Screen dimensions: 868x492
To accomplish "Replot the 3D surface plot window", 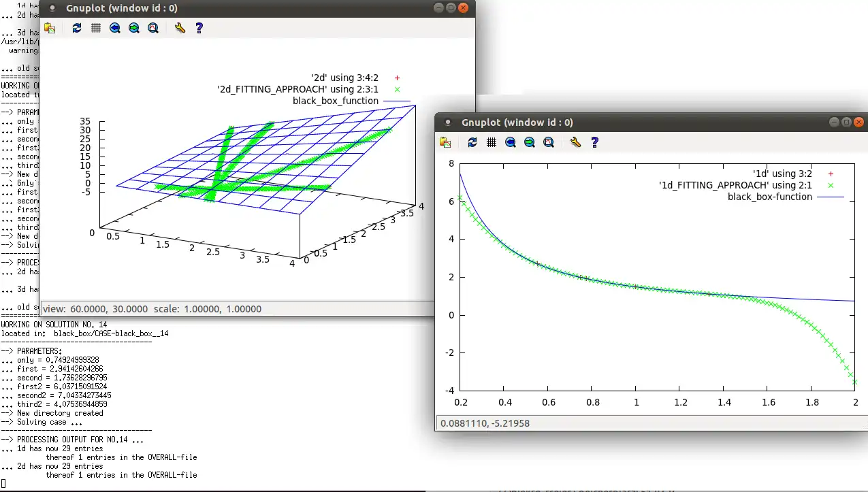I will click(77, 28).
